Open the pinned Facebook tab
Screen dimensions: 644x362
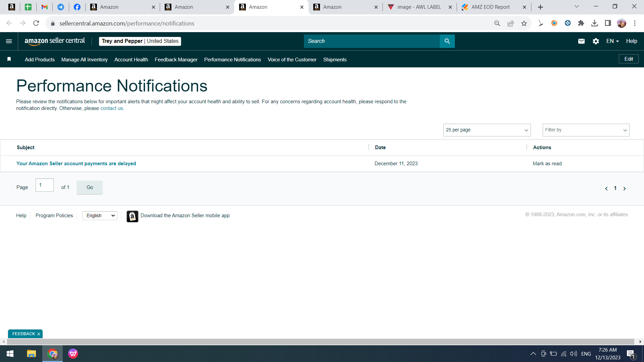[x=77, y=7]
